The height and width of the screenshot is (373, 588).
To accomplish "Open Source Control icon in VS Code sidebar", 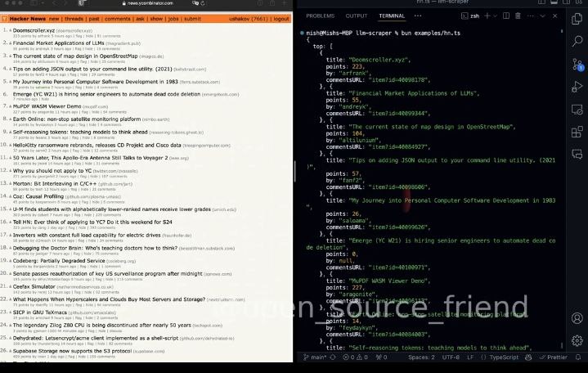I will 577,64.
